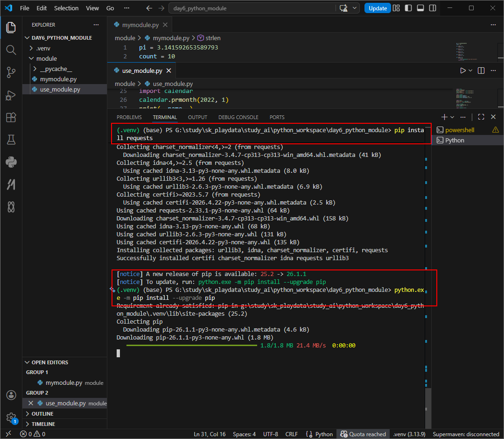
Task: Close the use_module.py editor tab
Action: (x=169, y=71)
